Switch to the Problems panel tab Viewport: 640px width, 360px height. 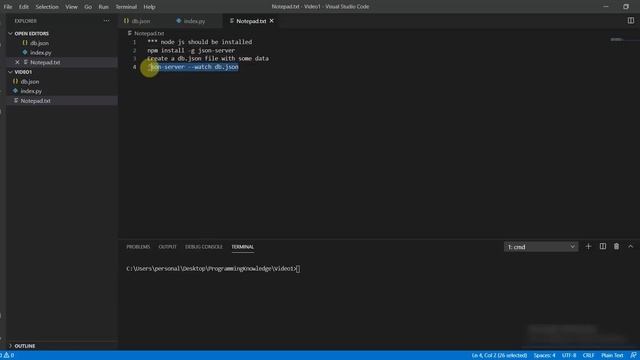(x=138, y=247)
